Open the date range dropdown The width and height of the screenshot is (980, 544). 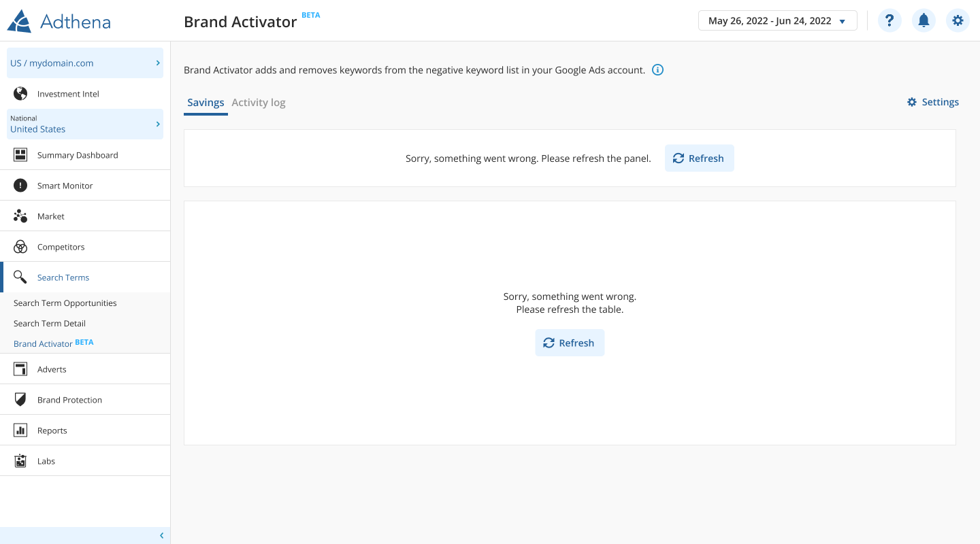pyautogui.click(x=777, y=20)
